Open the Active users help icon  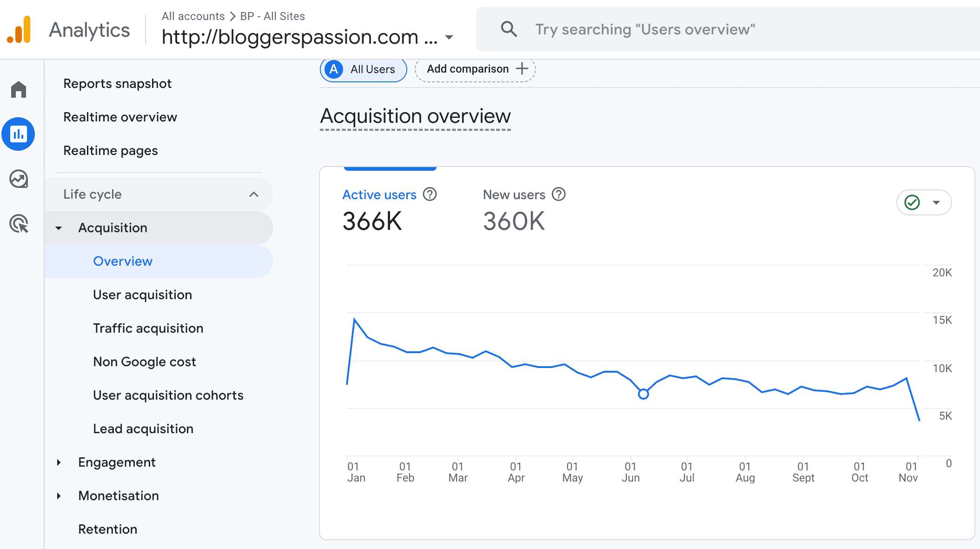430,194
